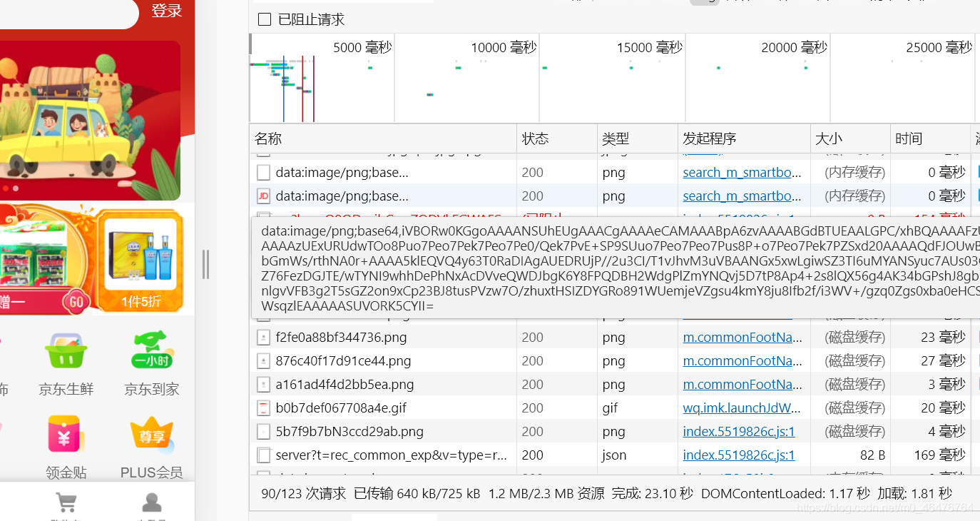Open index.5519826c.js:1 link for server request
The height and width of the screenshot is (521, 980).
(739, 455)
